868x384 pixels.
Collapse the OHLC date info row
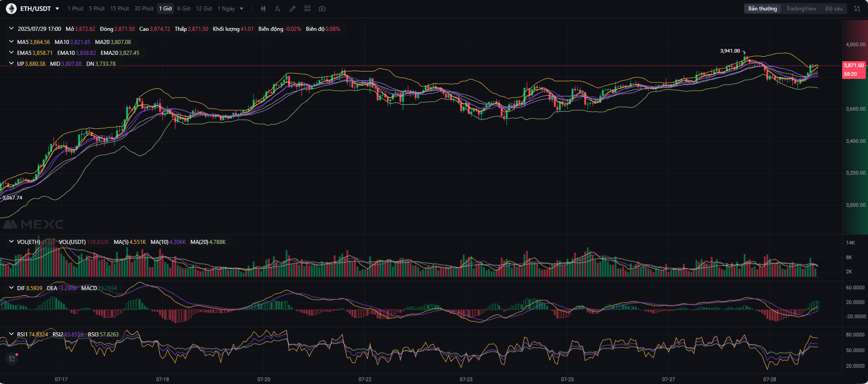11,29
